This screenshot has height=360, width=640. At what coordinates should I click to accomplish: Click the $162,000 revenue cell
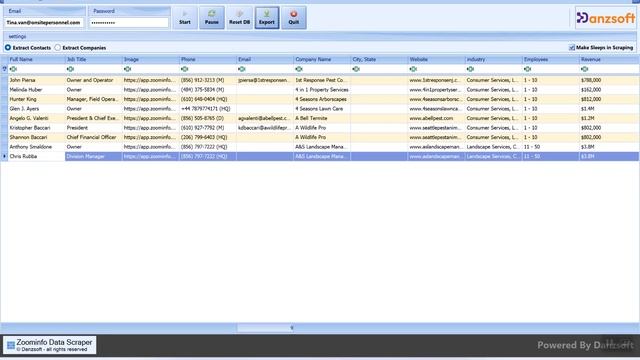(x=609, y=90)
